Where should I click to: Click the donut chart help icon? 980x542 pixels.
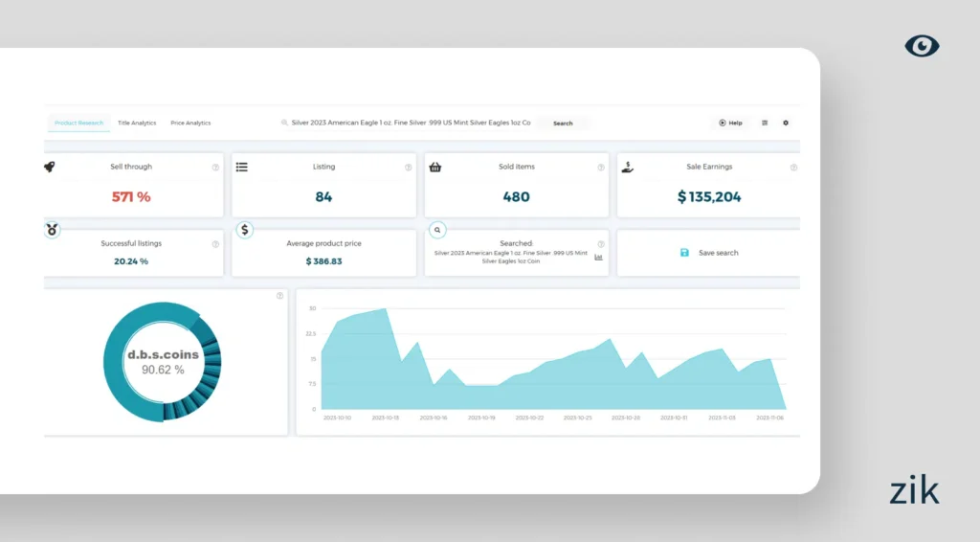279,296
